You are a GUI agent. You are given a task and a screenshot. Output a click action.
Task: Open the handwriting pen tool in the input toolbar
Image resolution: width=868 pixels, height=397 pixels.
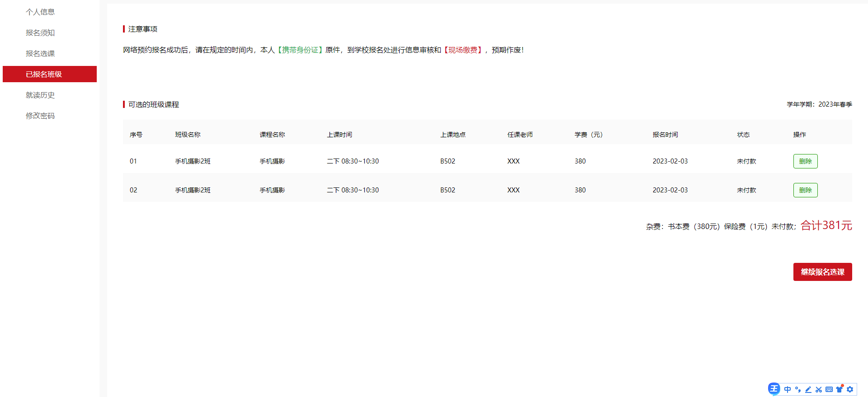coord(808,389)
